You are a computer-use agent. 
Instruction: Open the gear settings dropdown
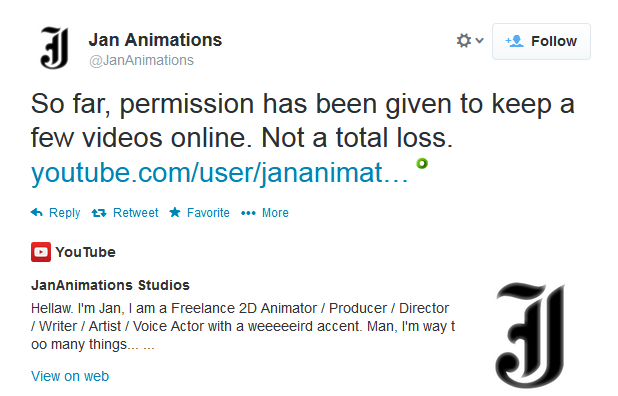click(x=469, y=41)
